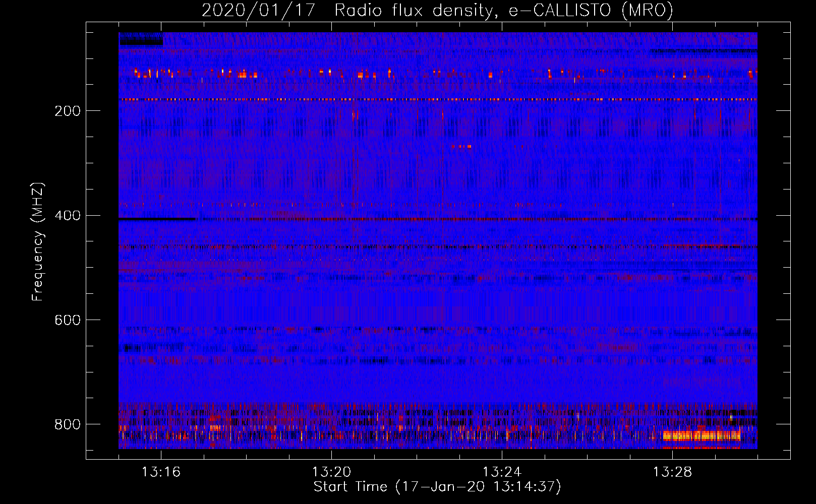Screen dimensions: 816x504
Task: Click the '13:28' time tick label
Action: point(672,472)
